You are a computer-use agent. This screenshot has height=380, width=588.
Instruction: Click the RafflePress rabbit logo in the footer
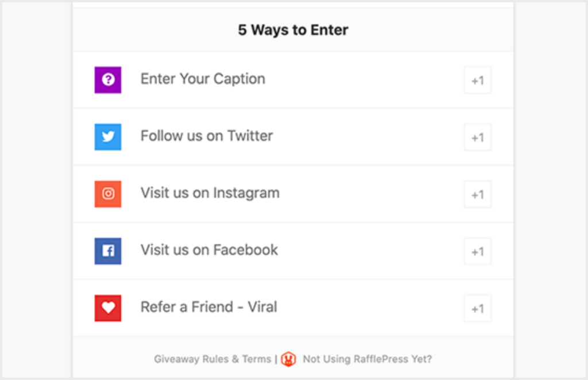coord(289,359)
